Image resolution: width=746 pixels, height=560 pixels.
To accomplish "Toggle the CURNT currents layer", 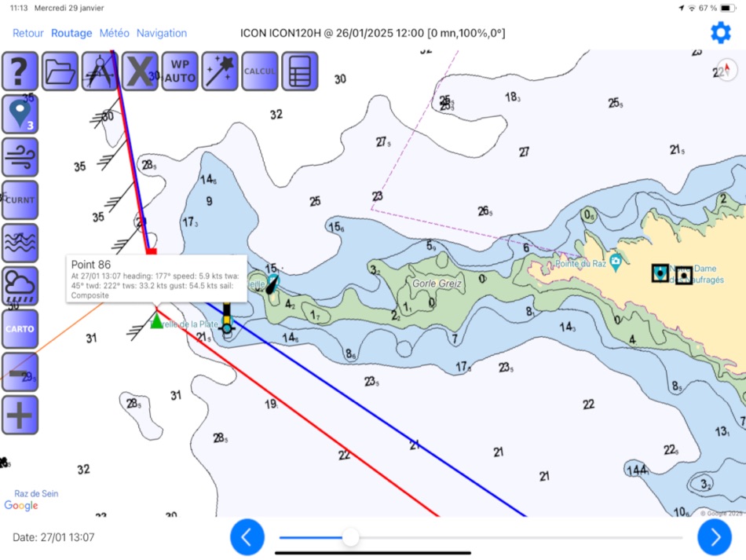I will coord(20,199).
